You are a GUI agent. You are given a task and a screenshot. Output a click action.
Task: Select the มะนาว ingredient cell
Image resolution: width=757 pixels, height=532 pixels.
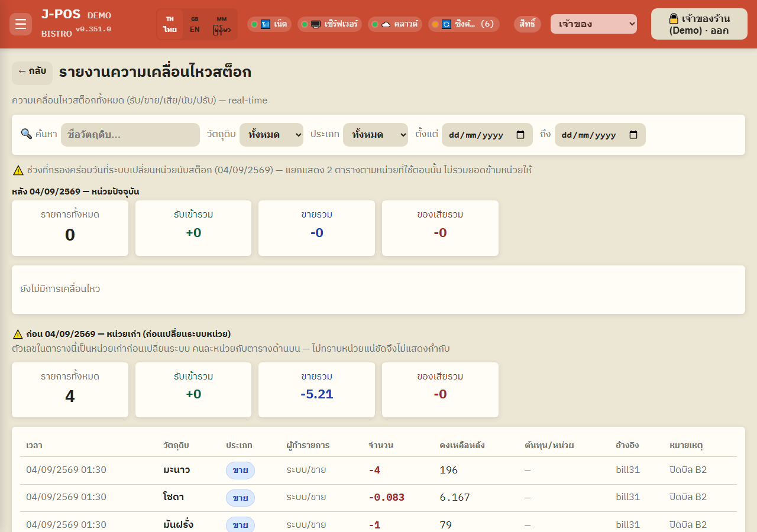(x=177, y=471)
